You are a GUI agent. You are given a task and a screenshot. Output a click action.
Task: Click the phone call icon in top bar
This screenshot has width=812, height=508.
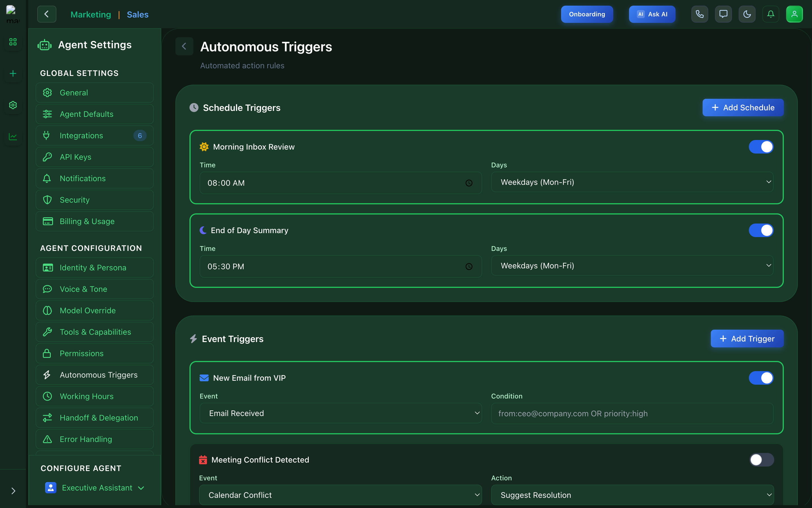[700, 14]
